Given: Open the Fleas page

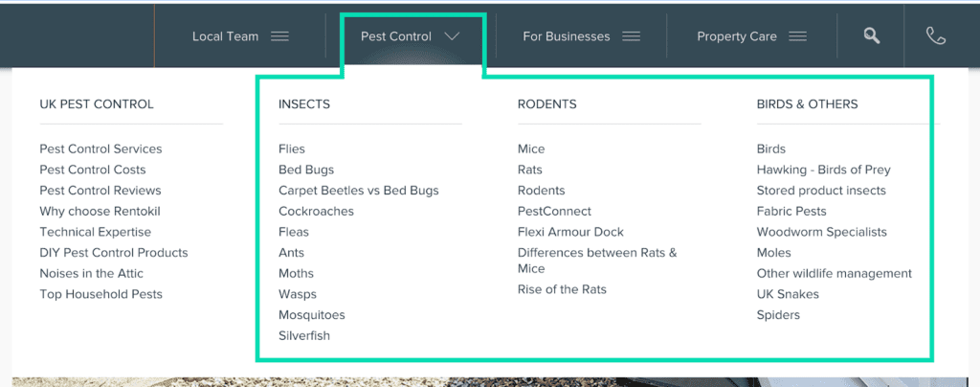Looking at the screenshot, I should tap(294, 232).
